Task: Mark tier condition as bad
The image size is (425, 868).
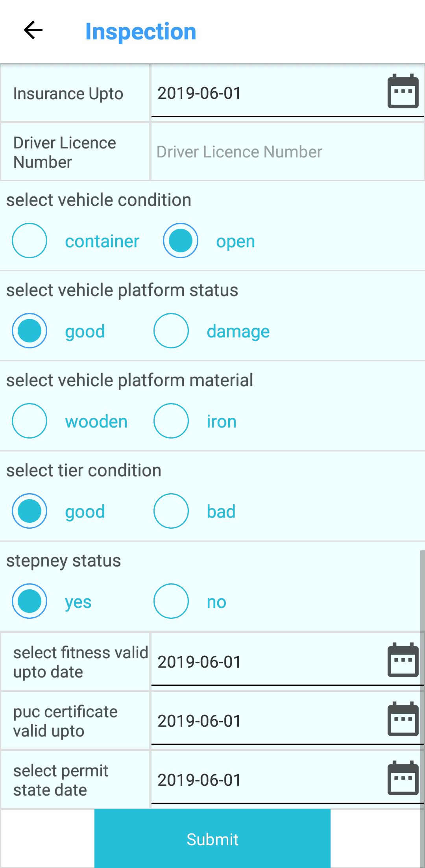Action: pyautogui.click(x=171, y=511)
